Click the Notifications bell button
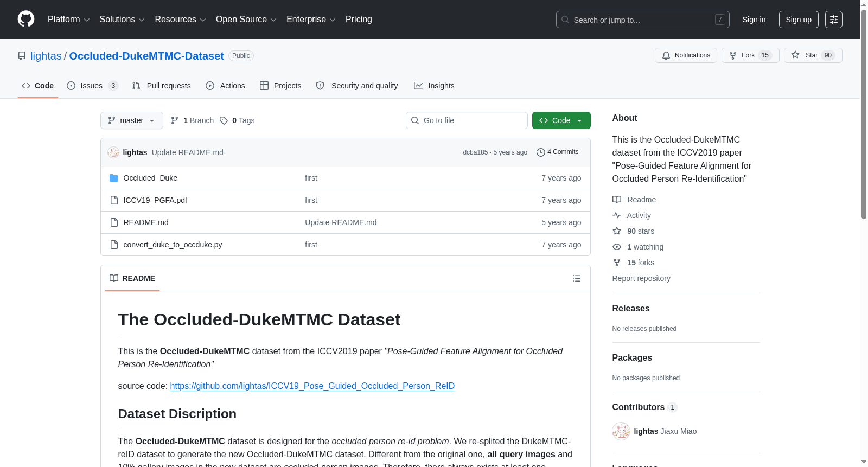The width and height of the screenshot is (868, 467). (686, 55)
